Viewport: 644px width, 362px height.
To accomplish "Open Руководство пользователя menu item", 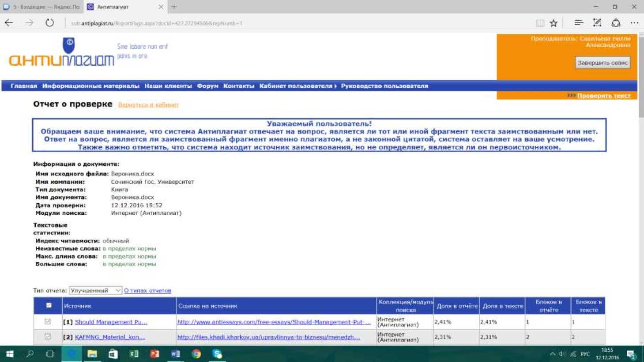I will [384, 86].
